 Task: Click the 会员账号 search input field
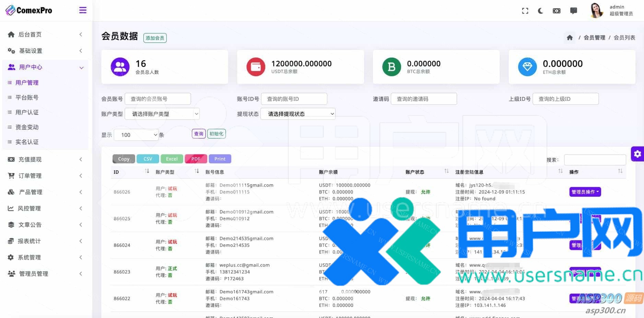click(157, 99)
